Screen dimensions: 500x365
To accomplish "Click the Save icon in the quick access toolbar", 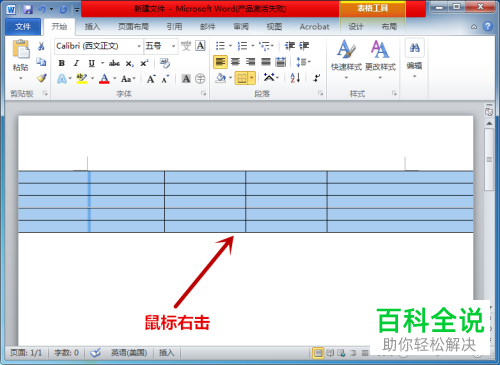I will pos(28,9).
